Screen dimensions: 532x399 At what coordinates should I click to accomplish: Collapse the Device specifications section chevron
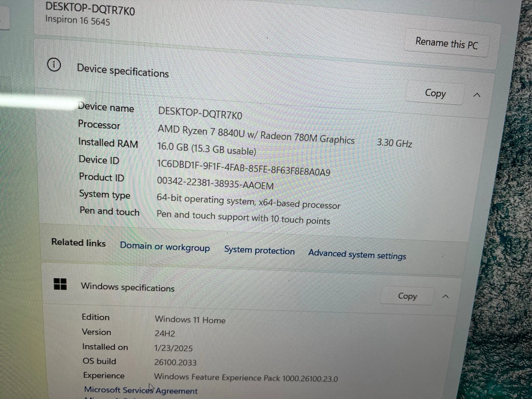click(476, 95)
